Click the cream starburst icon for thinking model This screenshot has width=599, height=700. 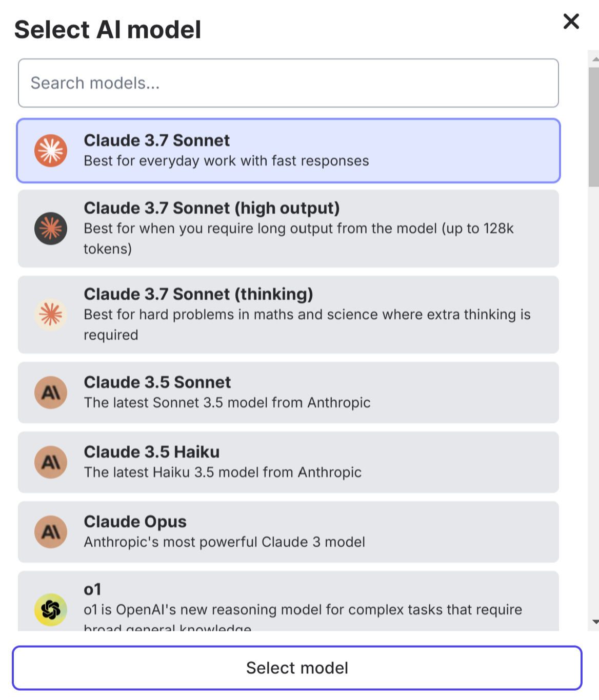click(51, 315)
